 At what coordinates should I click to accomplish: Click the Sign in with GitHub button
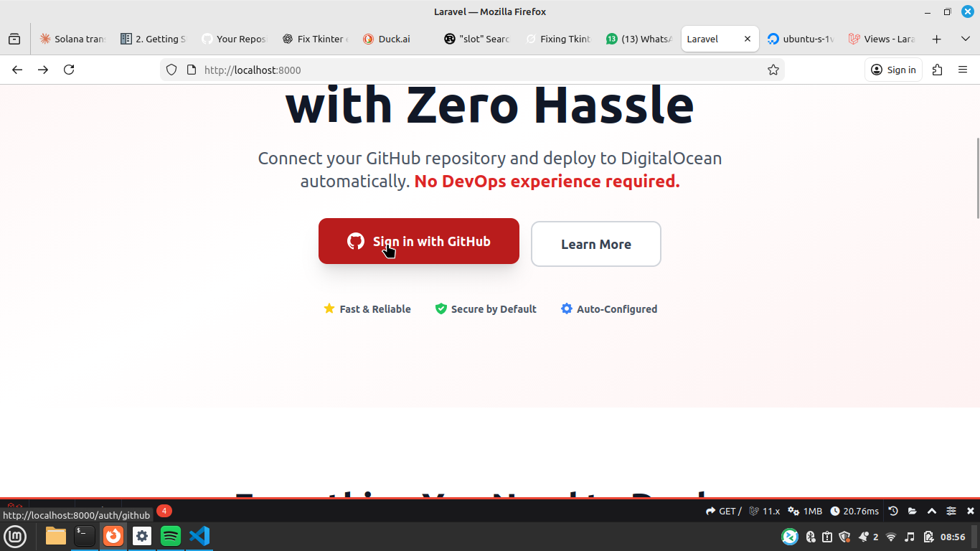pyautogui.click(x=418, y=241)
